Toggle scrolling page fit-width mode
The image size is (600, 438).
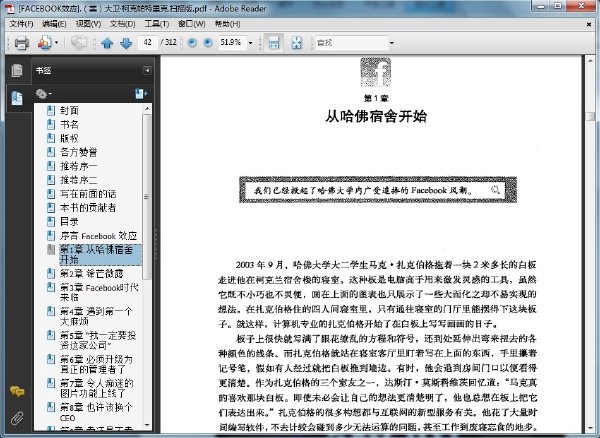click(274, 42)
